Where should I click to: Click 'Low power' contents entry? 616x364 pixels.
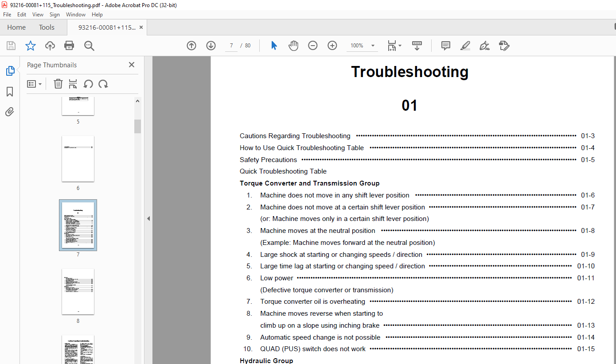277,278
